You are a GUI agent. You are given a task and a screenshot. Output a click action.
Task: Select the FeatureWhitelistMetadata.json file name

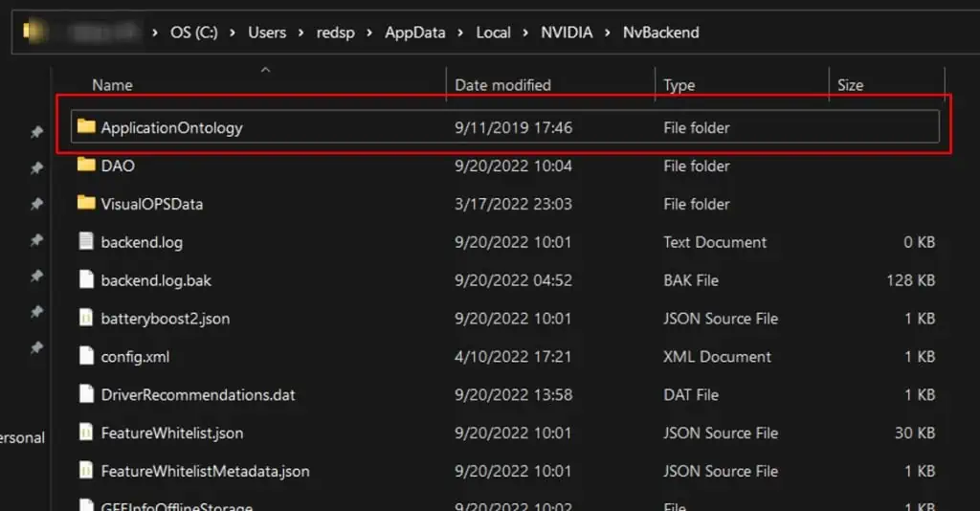205,471
